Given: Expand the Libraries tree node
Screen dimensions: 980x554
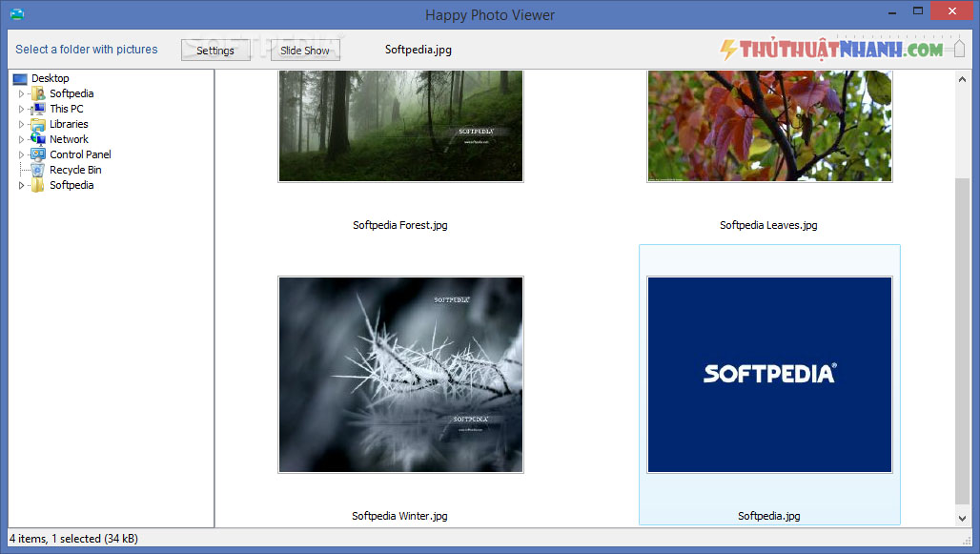Looking at the screenshot, I should [x=21, y=124].
